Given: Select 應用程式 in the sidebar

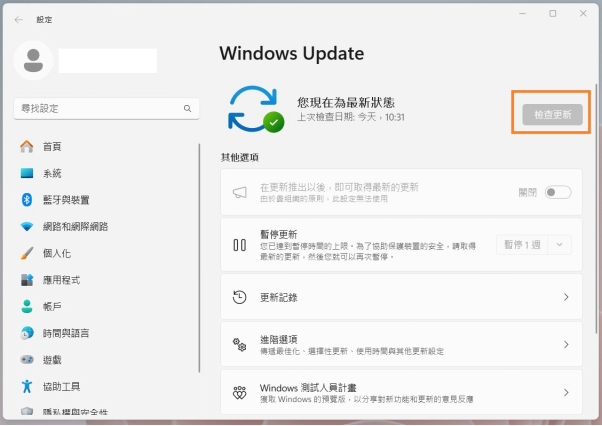Looking at the screenshot, I should [61, 280].
